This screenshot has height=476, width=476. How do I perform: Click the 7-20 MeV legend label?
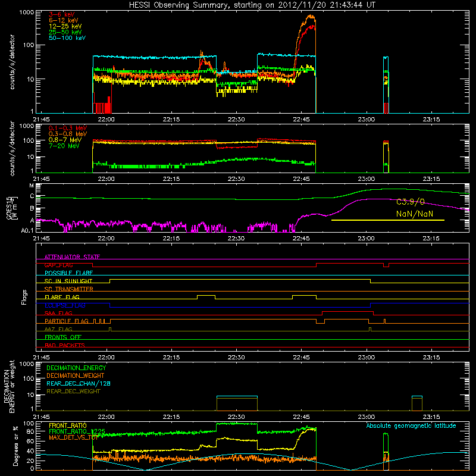tap(64, 146)
